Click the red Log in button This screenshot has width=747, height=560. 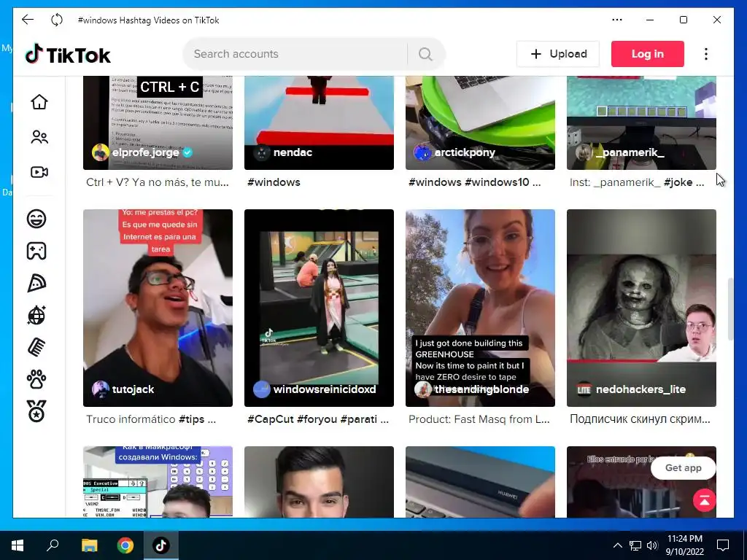click(648, 54)
